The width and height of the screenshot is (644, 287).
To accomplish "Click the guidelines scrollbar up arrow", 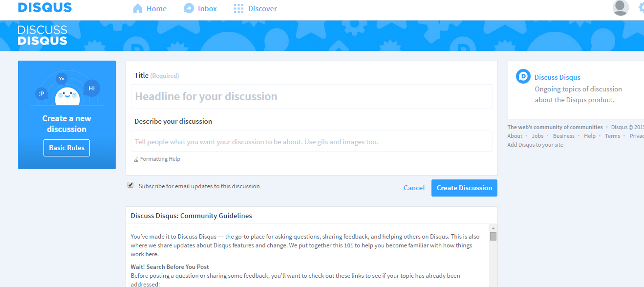I will [493, 228].
